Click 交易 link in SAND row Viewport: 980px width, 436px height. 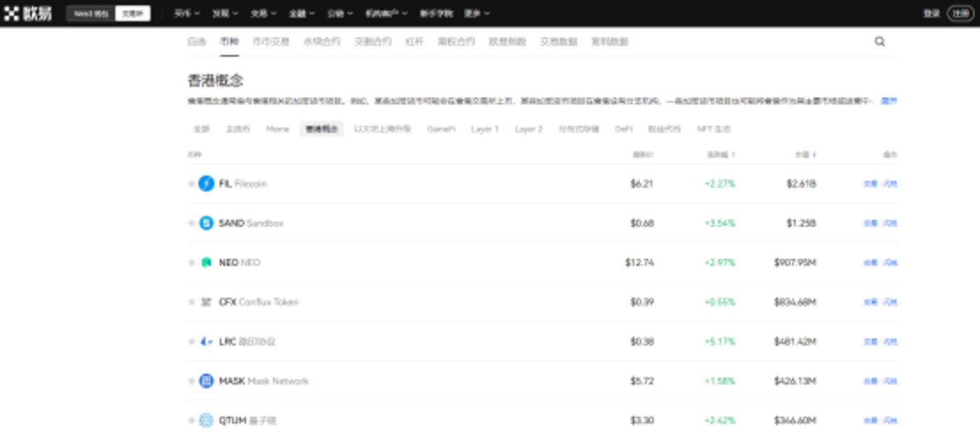coord(870,223)
